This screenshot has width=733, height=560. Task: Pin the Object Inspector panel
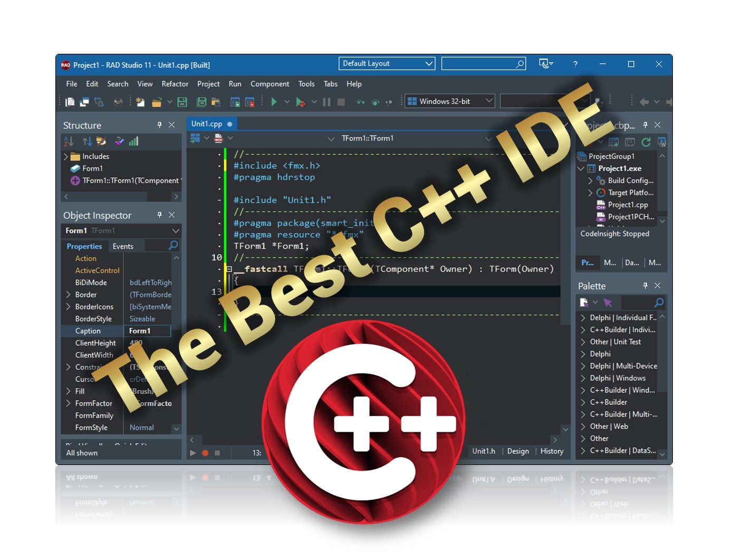[x=159, y=215]
